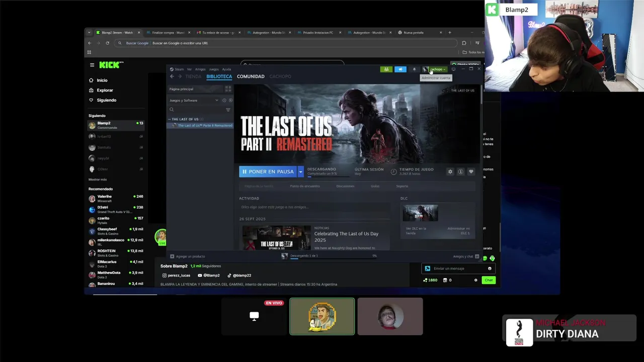Add game to favorites heart icon
This screenshot has width=644, height=362.
point(471,171)
